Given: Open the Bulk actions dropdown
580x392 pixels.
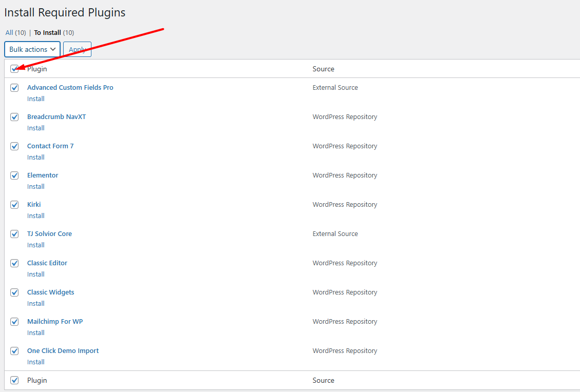Looking at the screenshot, I should (32, 49).
